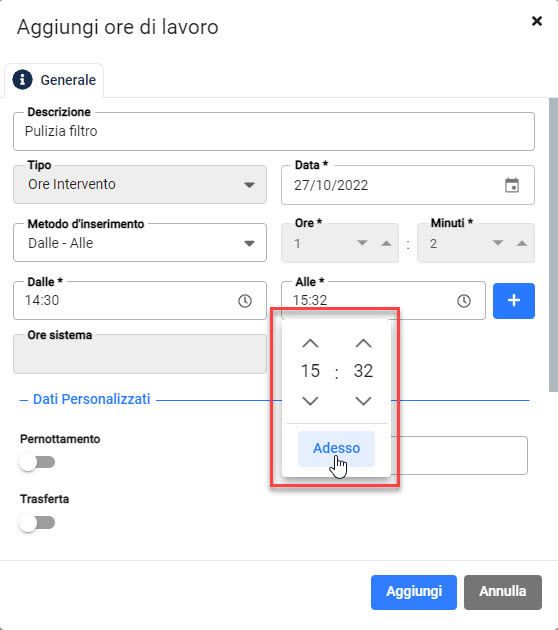Click the info icon on Generale tab
Screen dimensions: 558x630
click(22, 80)
